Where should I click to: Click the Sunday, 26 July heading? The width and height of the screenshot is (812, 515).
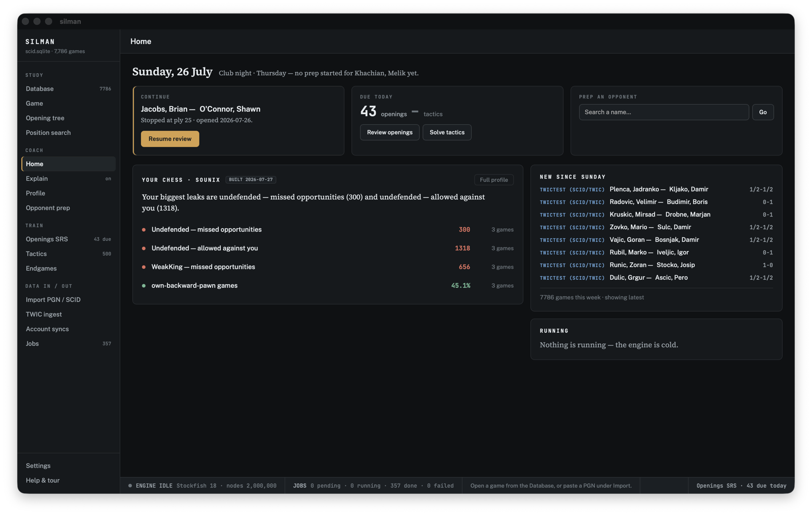pyautogui.click(x=172, y=72)
